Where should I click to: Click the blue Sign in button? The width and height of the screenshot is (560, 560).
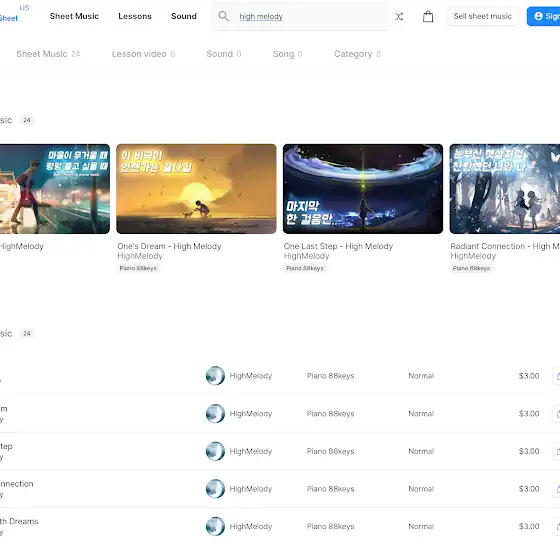click(x=544, y=16)
